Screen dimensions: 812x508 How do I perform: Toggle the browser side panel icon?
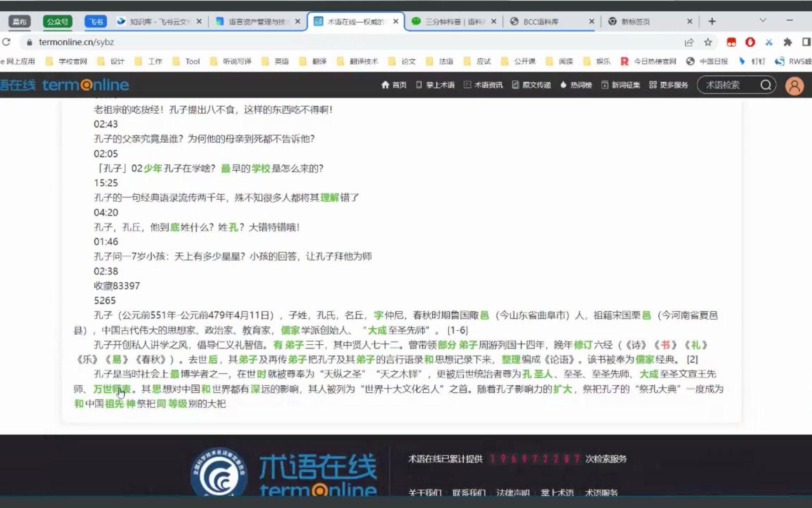click(806, 42)
